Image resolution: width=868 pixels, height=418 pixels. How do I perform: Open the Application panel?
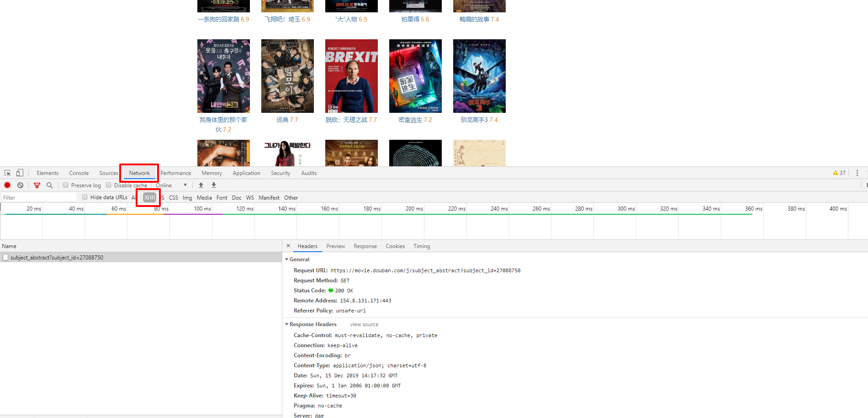click(247, 173)
